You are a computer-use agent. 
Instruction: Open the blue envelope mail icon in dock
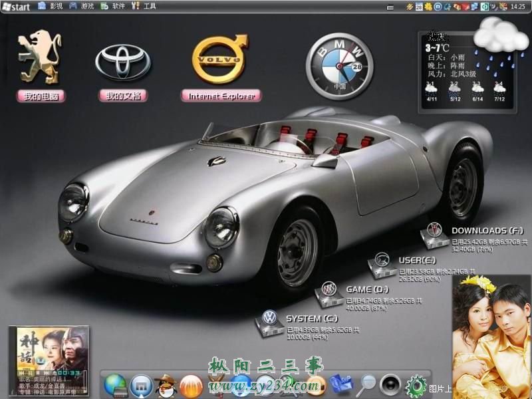coord(341,384)
